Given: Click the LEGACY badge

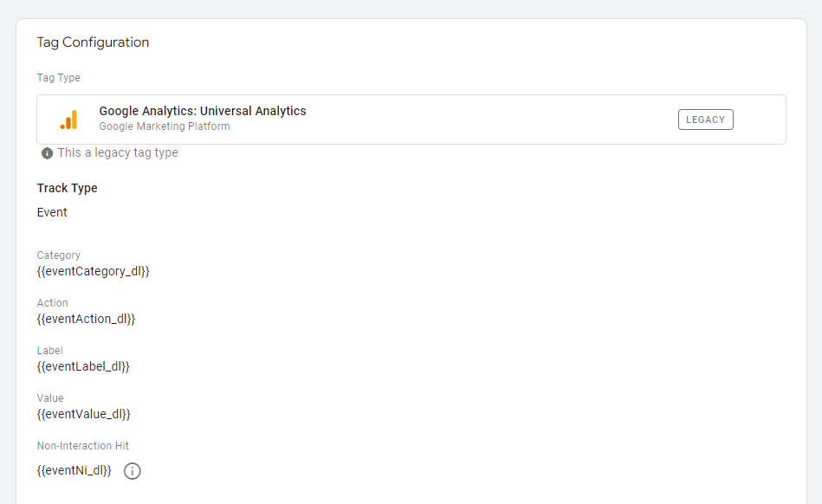Looking at the screenshot, I should [x=705, y=119].
